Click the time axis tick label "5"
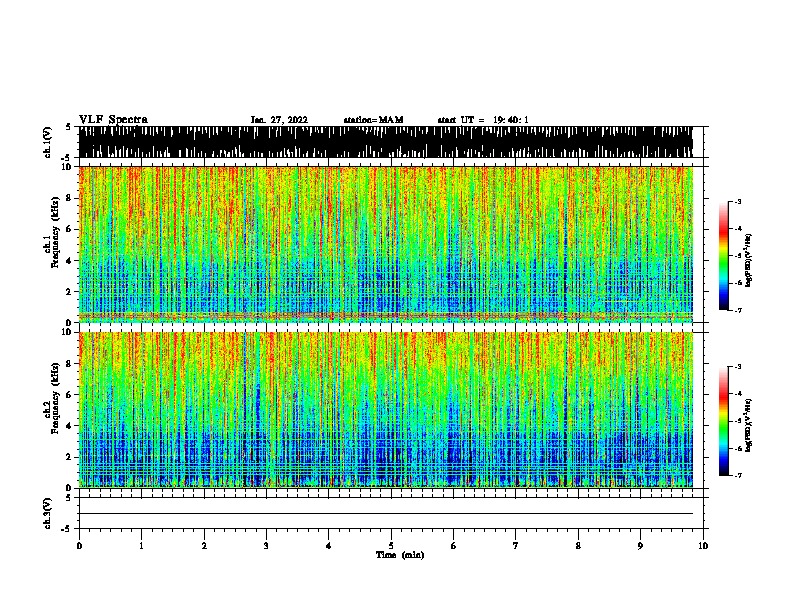 [391, 546]
